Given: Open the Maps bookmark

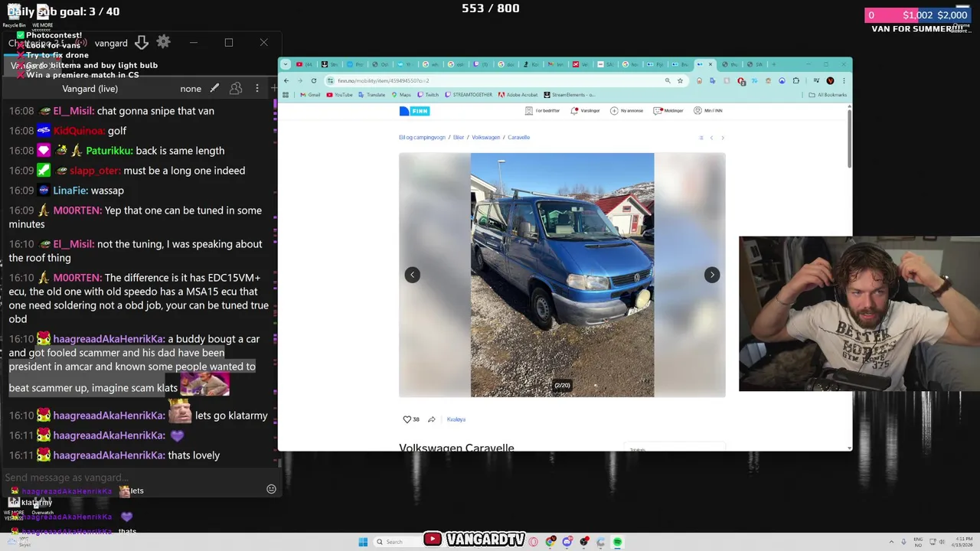Looking at the screenshot, I should click(x=400, y=95).
